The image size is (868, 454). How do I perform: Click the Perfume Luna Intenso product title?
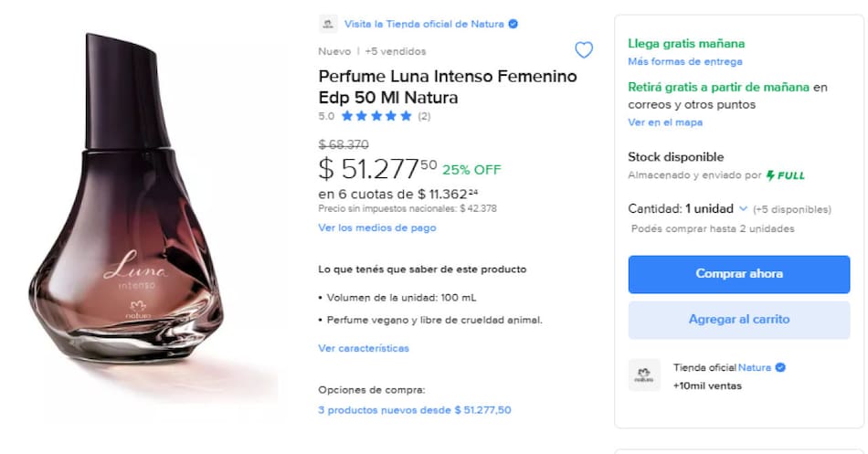click(x=447, y=87)
